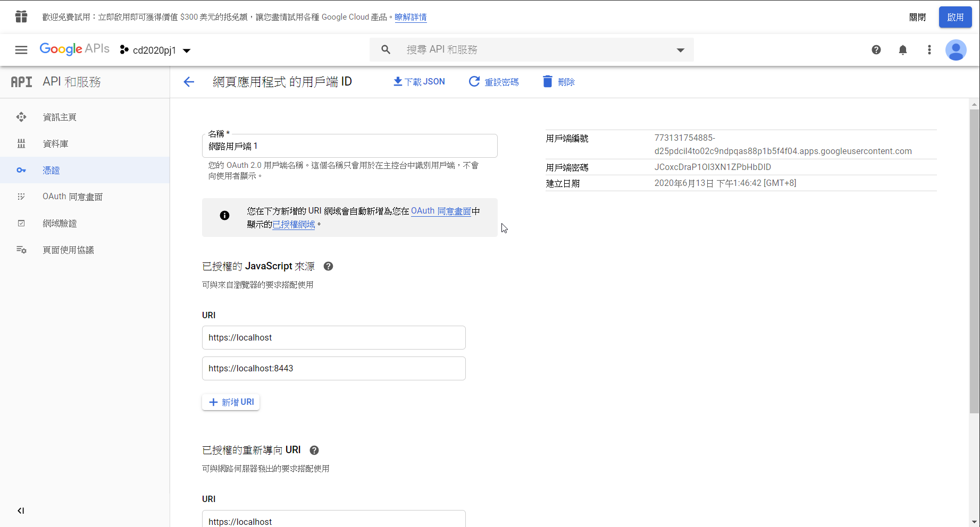Click the 名稱 input field
980x527 pixels.
[x=349, y=146]
